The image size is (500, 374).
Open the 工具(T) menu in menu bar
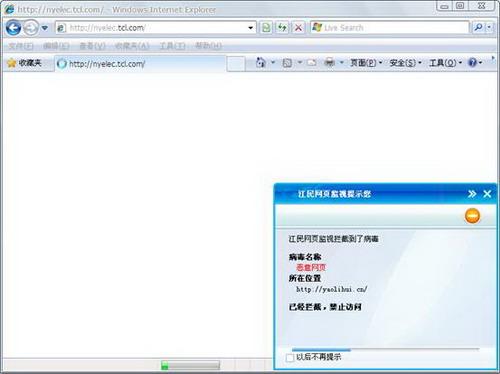coord(172,46)
